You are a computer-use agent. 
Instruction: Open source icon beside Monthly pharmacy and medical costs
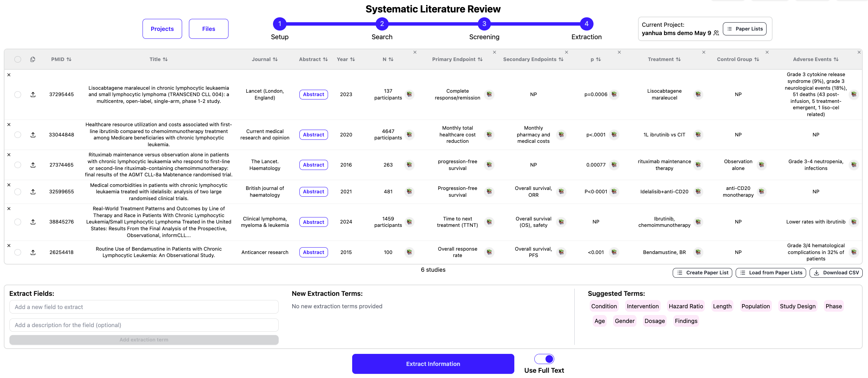(561, 135)
